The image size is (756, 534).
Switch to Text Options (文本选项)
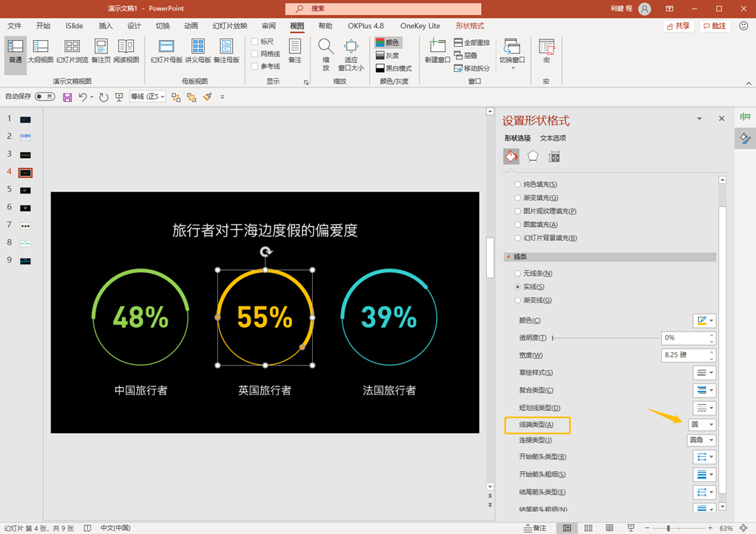[553, 138]
